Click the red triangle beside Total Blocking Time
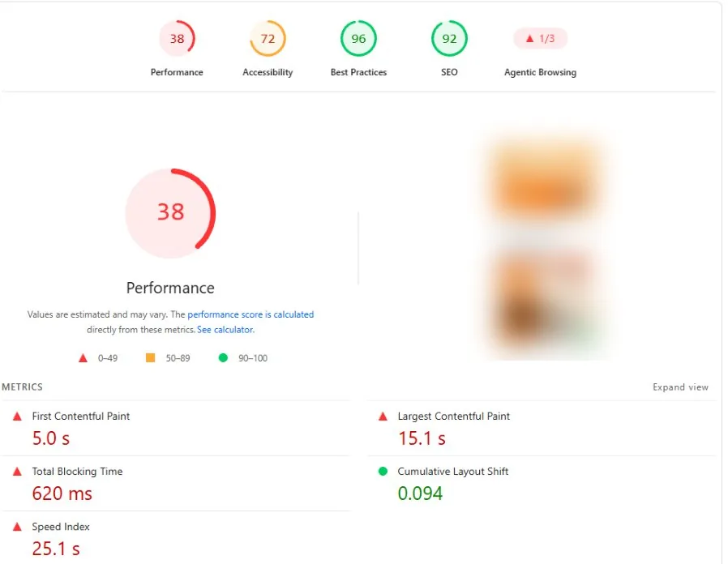This screenshot has width=728, height=564. pos(17,472)
